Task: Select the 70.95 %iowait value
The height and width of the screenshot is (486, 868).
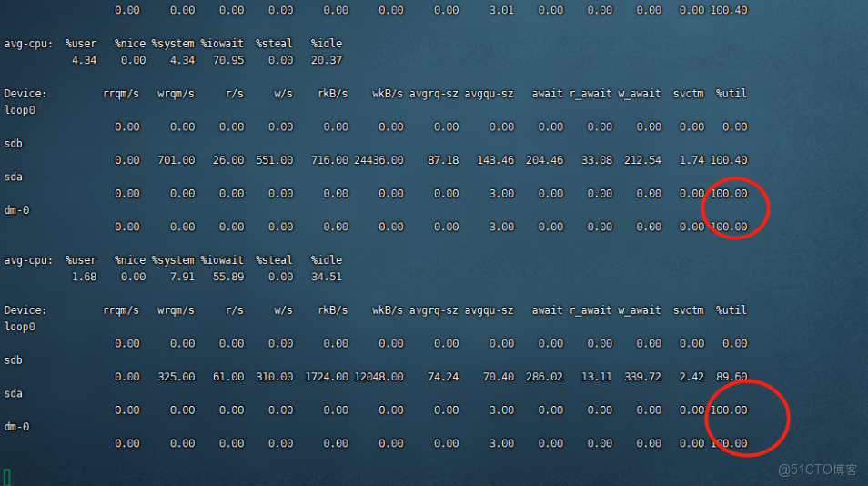Action: click(228, 60)
